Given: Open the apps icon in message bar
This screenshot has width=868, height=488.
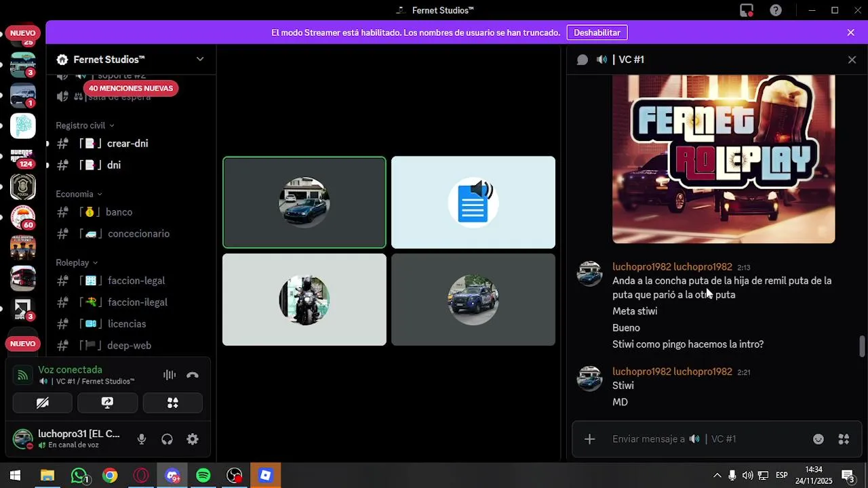Looking at the screenshot, I should (x=844, y=439).
